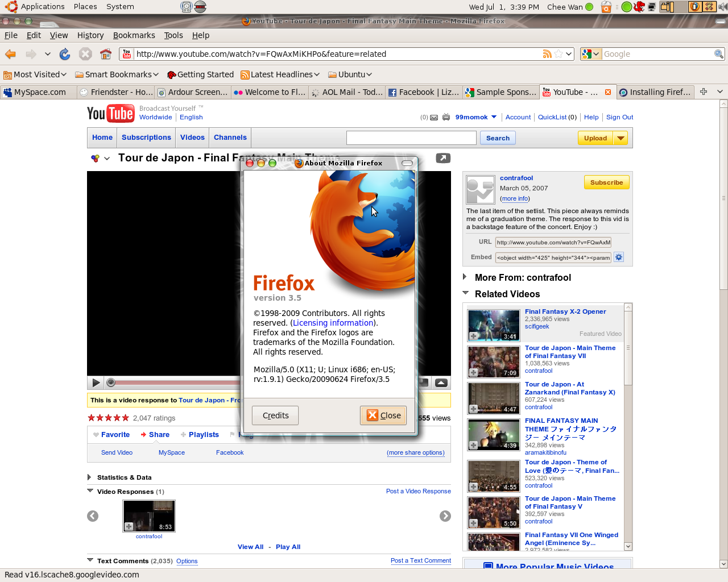Viewport: 728px width, 582px height.
Task: Click the Applications menu in top panel
Action: coord(43,7)
